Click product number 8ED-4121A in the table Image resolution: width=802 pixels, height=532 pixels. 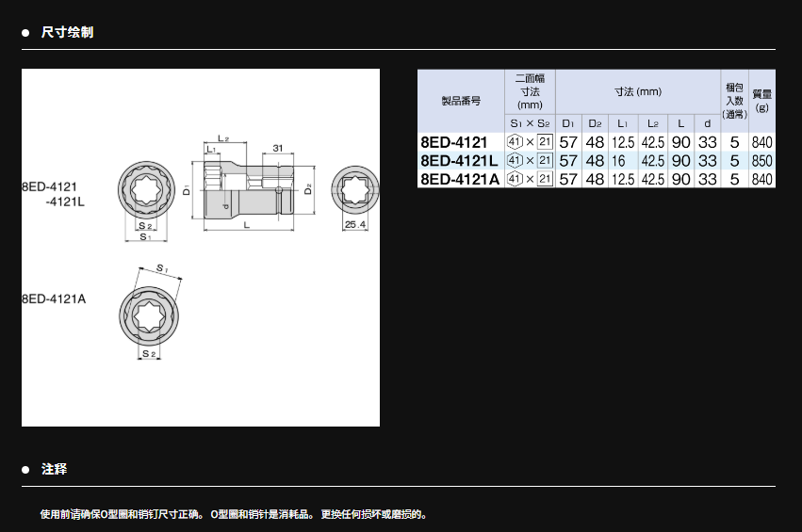pos(459,179)
